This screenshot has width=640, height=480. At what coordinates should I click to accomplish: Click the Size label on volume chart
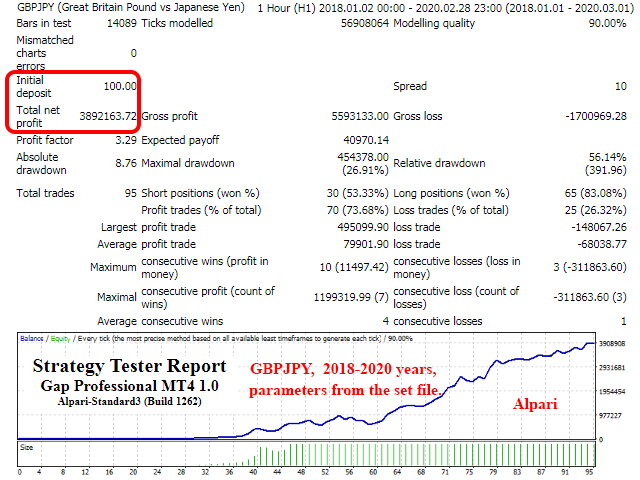click(27, 448)
